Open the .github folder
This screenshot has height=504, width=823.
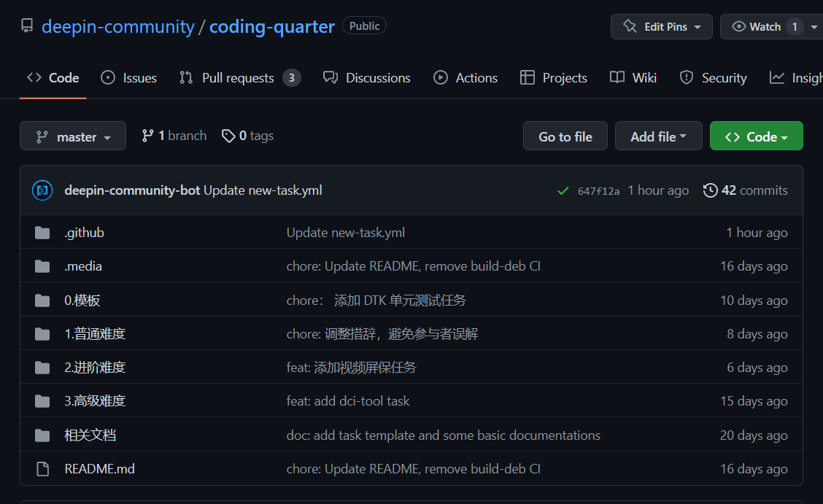tap(84, 233)
